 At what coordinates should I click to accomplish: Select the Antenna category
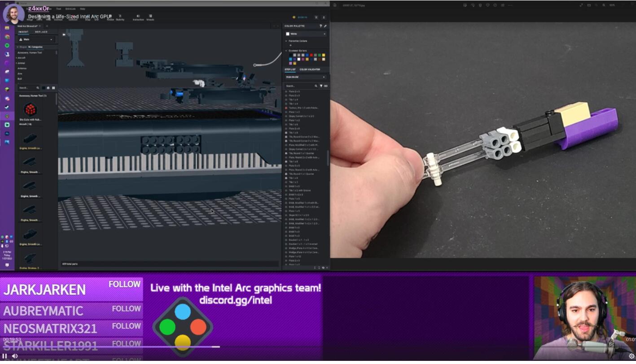[22, 68]
